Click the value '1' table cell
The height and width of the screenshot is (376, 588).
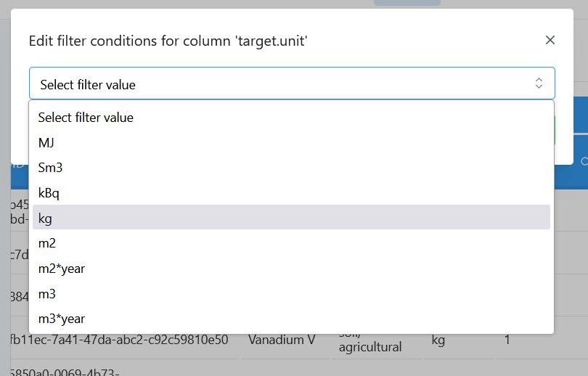tap(507, 340)
